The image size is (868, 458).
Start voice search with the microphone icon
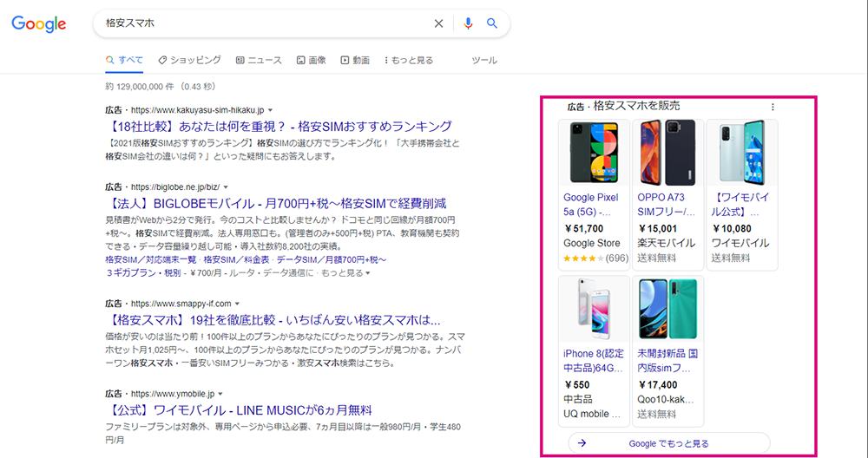point(469,23)
